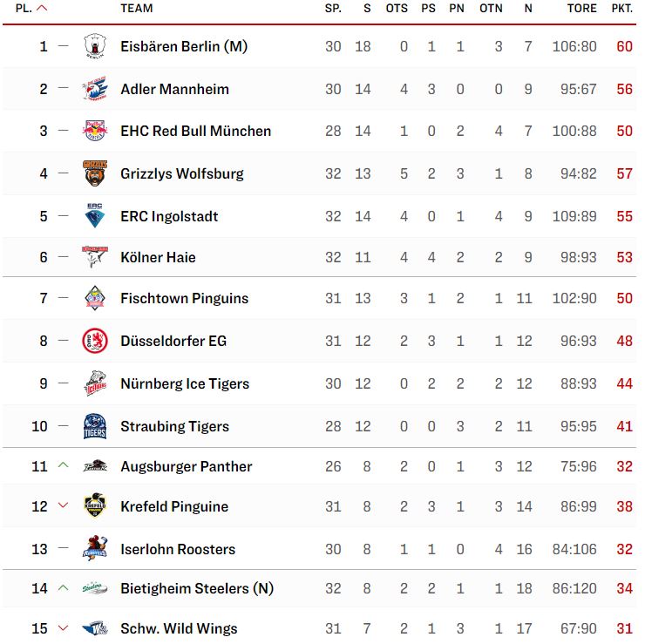Click the Straubing Tigers logo
This screenshot has width=652, height=644.
pyautogui.click(x=95, y=426)
